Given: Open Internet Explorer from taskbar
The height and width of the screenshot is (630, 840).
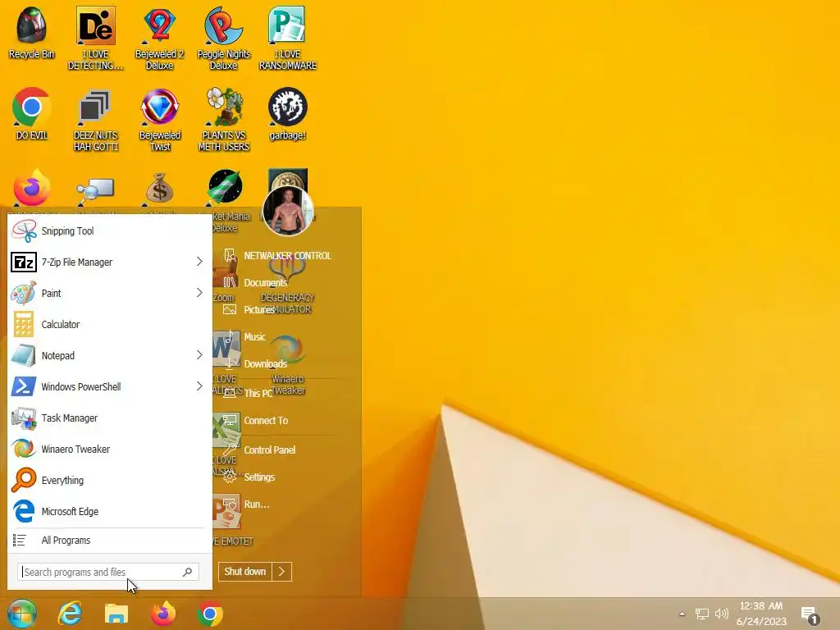Looking at the screenshot, I should pyautogui.click(x=70, y=614).
